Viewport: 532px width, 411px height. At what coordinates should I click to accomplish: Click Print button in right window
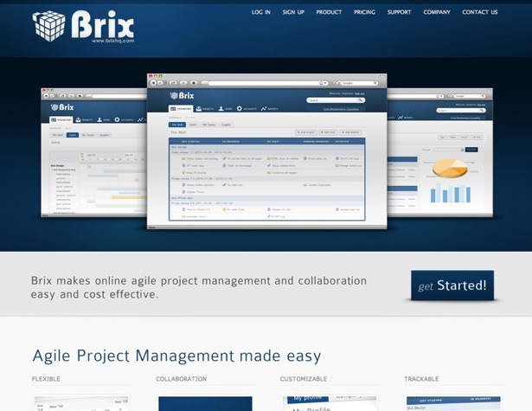[x=477, y=138]
